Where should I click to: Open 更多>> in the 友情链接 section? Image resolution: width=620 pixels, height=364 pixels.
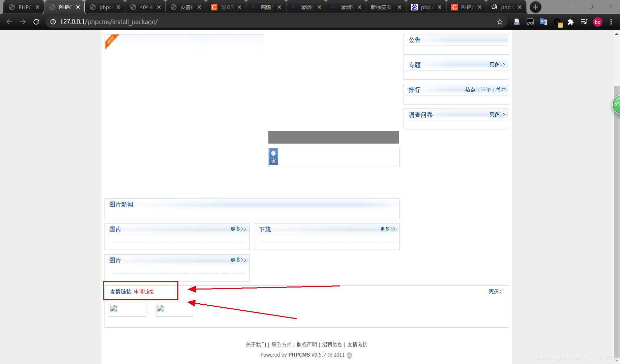[497, 292]
